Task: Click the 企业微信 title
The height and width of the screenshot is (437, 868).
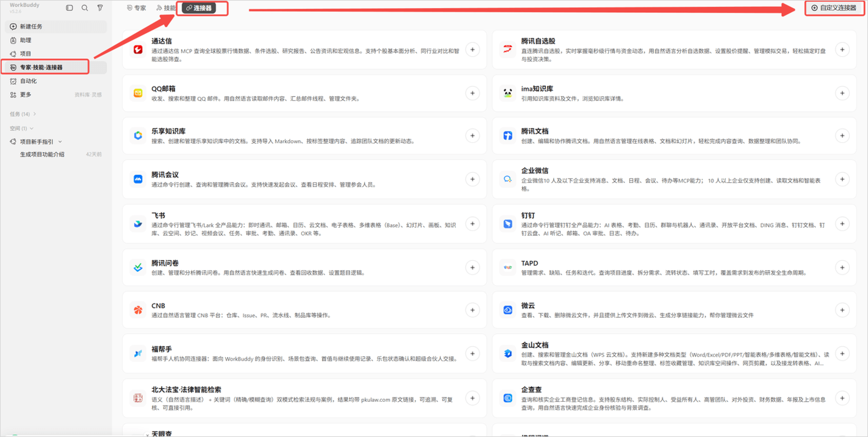Action: (x=535, y=171)
